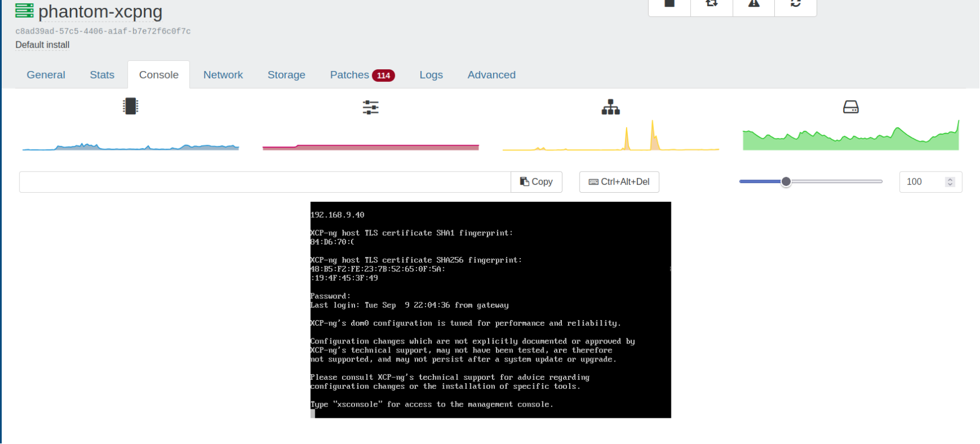Image resolution: width=980 pixels, height=444 pixels.
Task: Click the green host server icon
Action: pyautogui.click(x=24, y=11)
